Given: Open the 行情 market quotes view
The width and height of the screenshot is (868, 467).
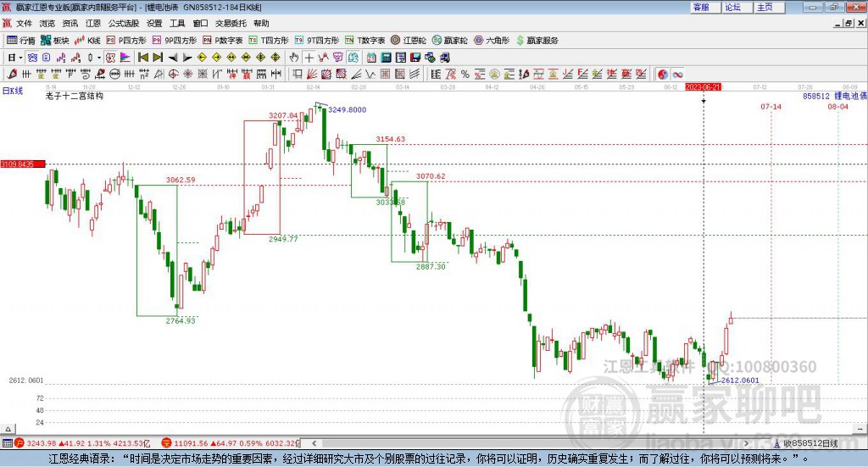Looking at the screenshot, I should [20, 41].
